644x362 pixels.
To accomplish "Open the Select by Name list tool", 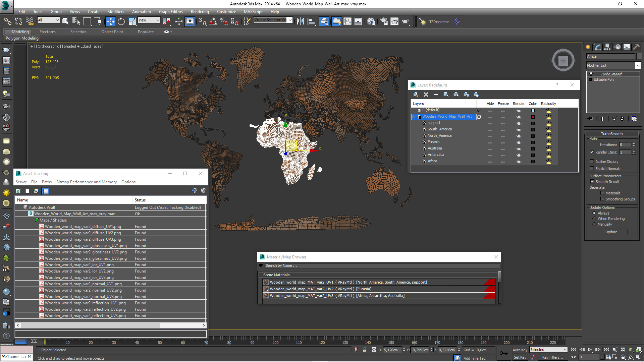I will click(x=76, y=22).
